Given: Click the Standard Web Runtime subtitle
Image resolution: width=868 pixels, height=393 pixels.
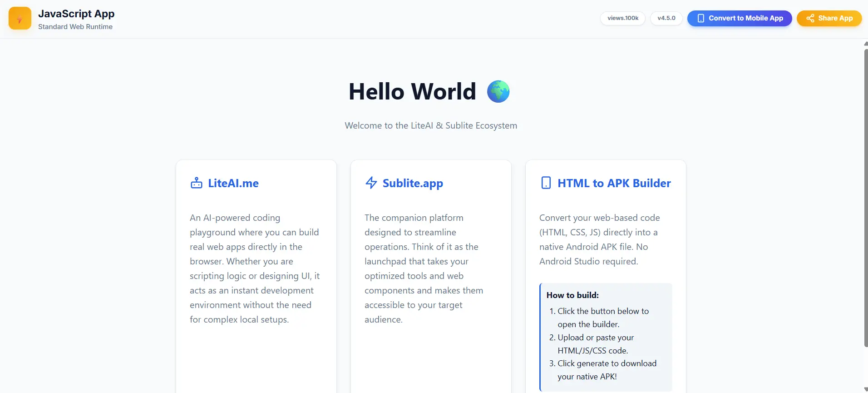Looking at the screenshot, I should [75, 27].
